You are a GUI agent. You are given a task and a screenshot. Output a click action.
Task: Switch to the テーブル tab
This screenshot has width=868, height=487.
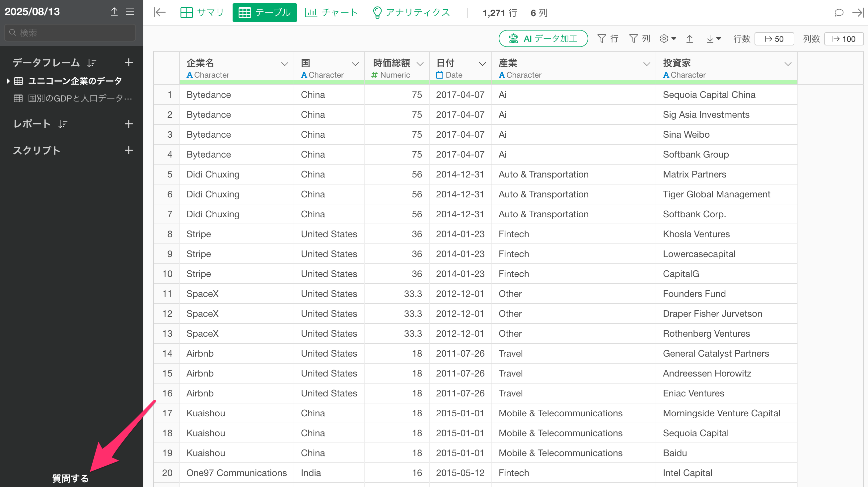point(264,13)
